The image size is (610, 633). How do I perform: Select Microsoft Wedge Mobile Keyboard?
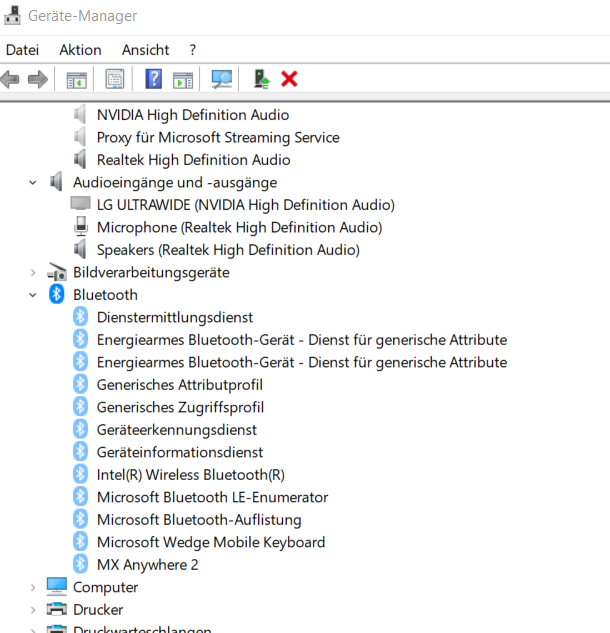211,543
